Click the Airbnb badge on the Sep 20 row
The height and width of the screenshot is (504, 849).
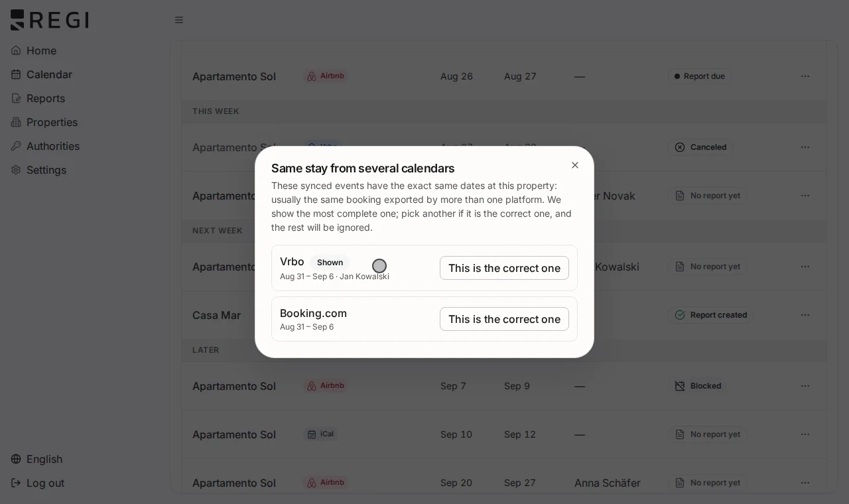(x=326, y=483)
